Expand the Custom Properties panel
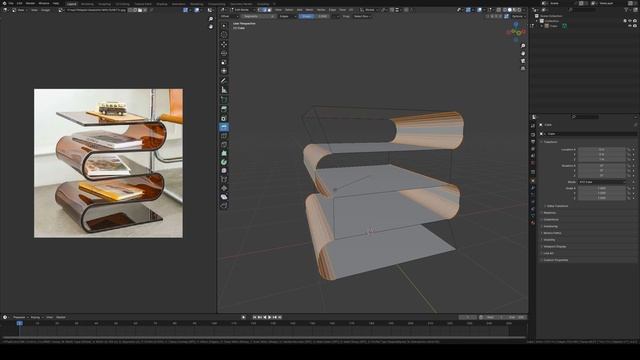The width and height of the screenshot is (640, 360). (x=556, y=260)
